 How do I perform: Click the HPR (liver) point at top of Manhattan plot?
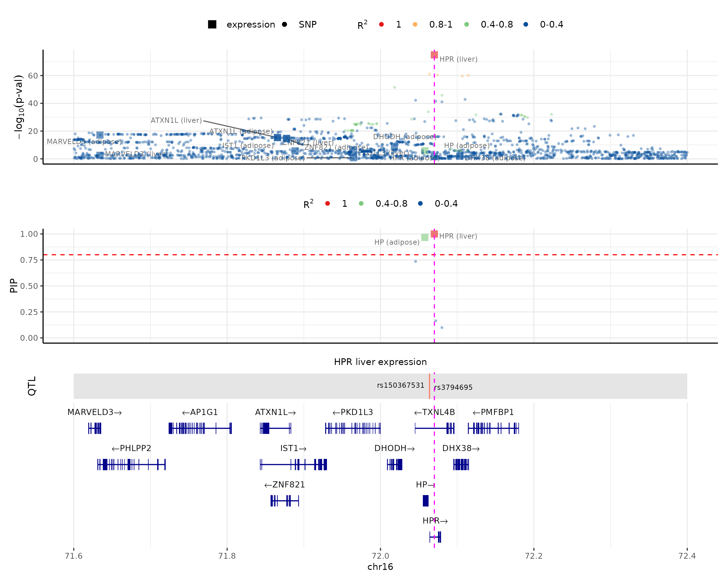coord(434,55)
